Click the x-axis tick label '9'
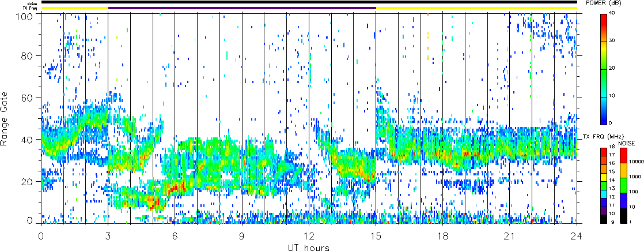 click(242, 236)
